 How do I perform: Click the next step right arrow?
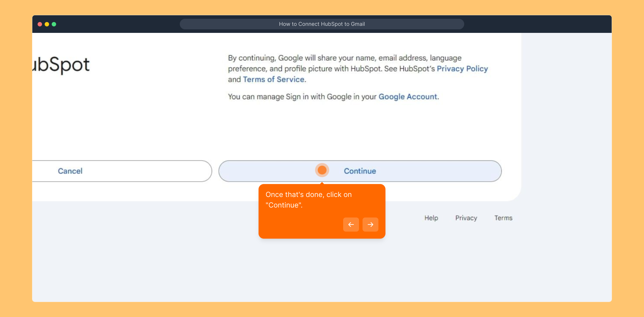pyautogui.click(x=370, y=225)
